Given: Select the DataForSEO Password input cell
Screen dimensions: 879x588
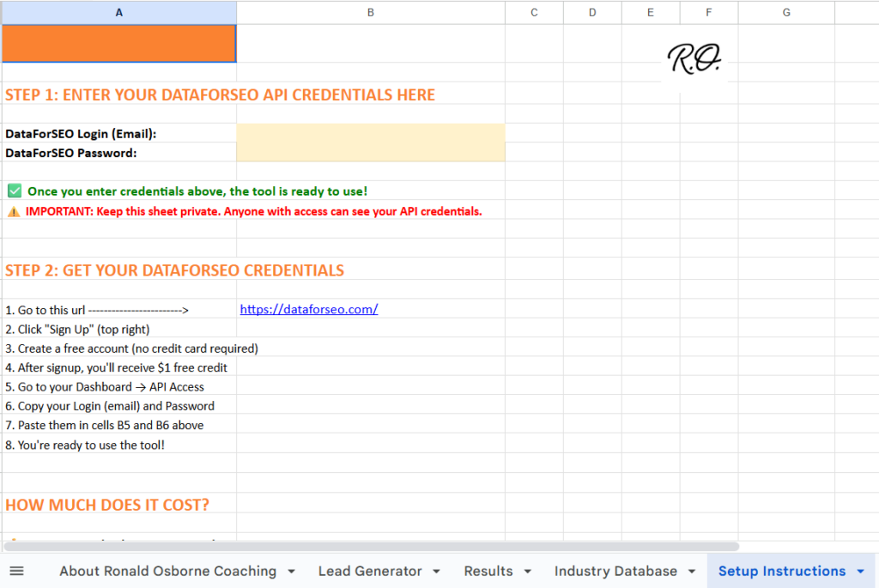Looking at the screenshot, I should 369,153.
